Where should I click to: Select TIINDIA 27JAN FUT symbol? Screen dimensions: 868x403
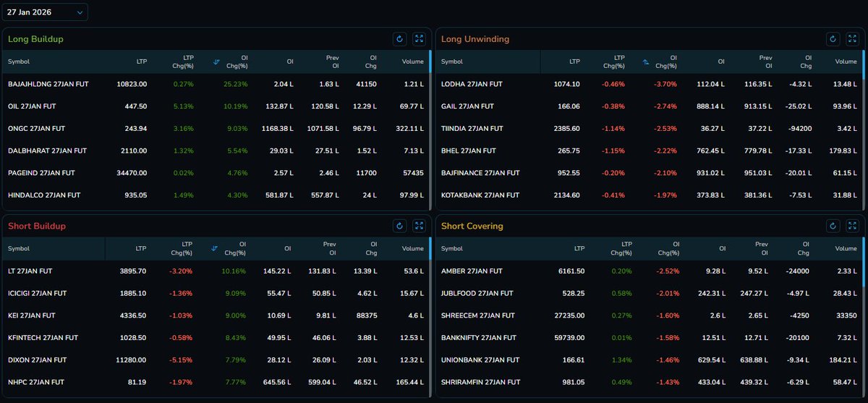click(x=474, y=129)
